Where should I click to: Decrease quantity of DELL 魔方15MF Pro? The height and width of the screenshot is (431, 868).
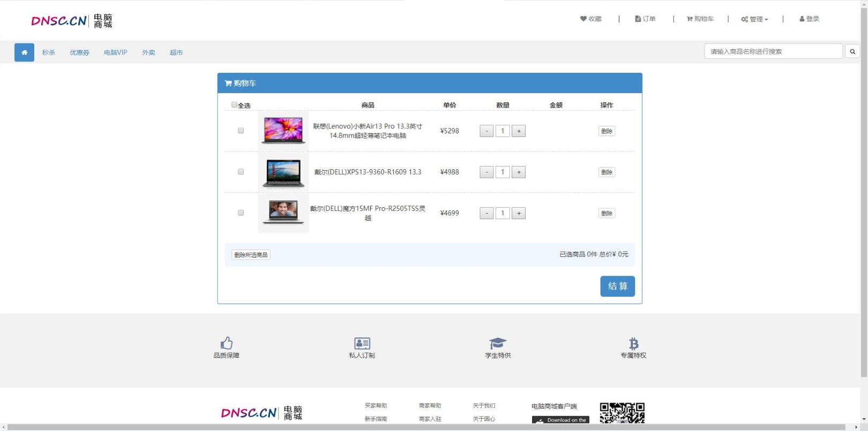[487, 214]
